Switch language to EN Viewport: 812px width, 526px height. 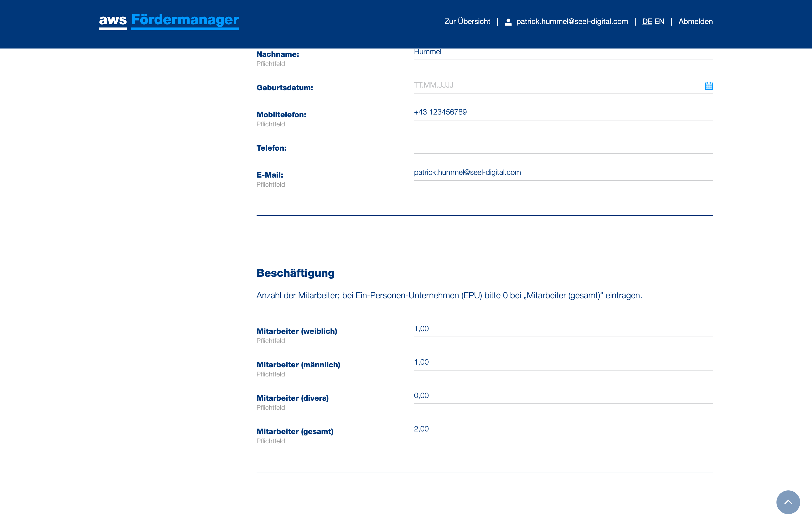click(x=659, y=22)
